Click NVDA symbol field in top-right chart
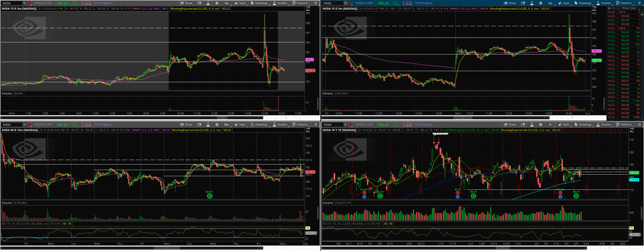Image resolution: width=644 pixels, height=251 pixels. [x=332, y=3]
